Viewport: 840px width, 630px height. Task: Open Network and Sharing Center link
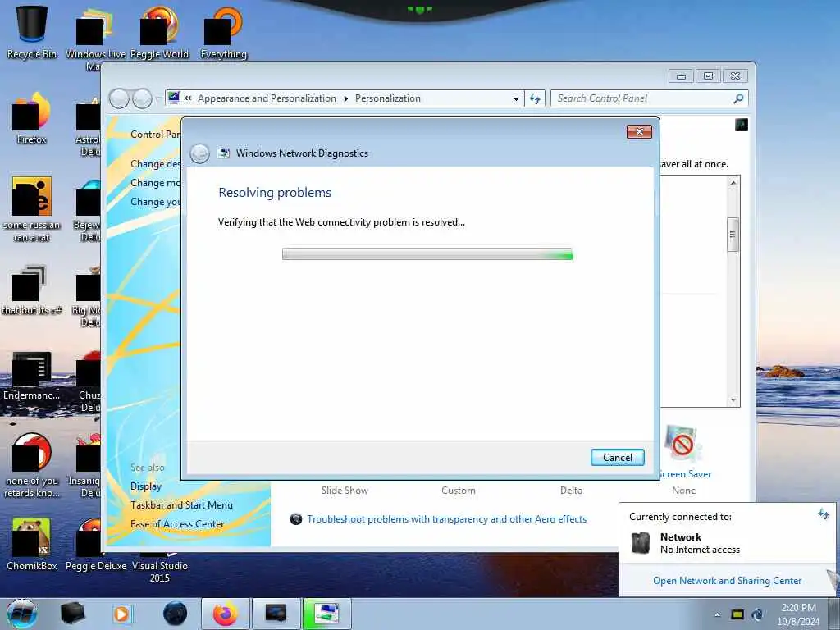pos(727,581)
